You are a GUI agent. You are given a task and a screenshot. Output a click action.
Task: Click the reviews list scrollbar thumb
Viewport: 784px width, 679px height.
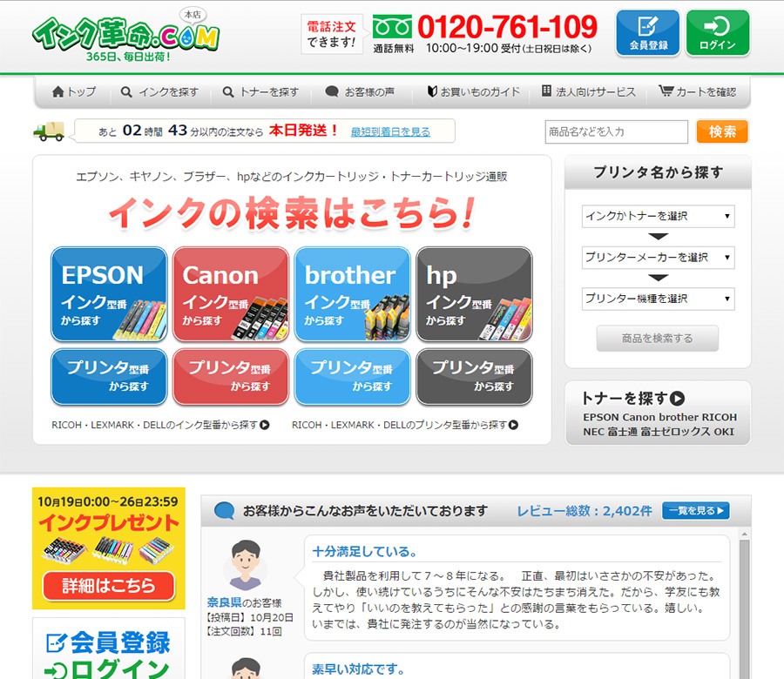pyautogui.click(x=745, y=609)
